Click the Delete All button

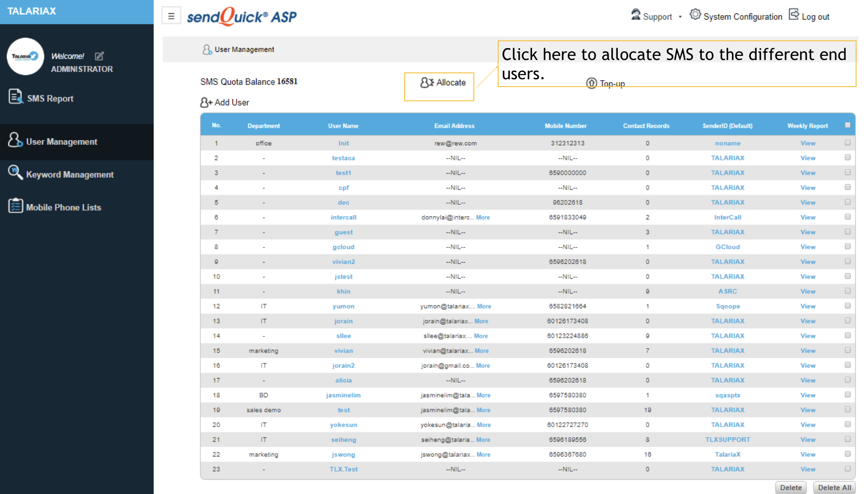coord(835,488)
